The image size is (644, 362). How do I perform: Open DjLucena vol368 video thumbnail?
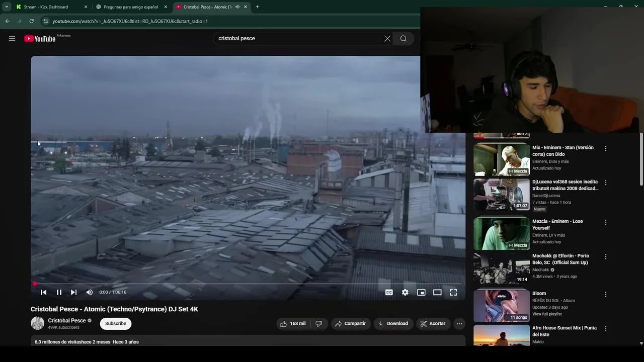click(x=502, y=194)
